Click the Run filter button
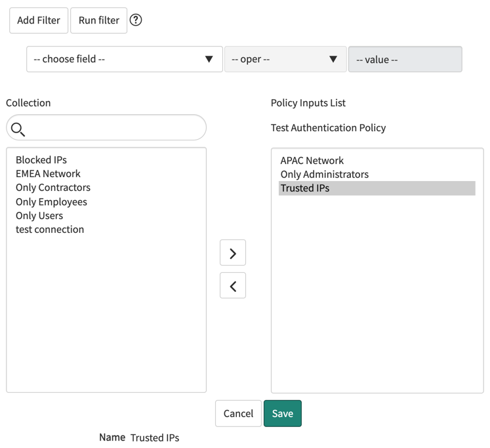The width and height of the screenshot is (490, 448). [99, 20]
